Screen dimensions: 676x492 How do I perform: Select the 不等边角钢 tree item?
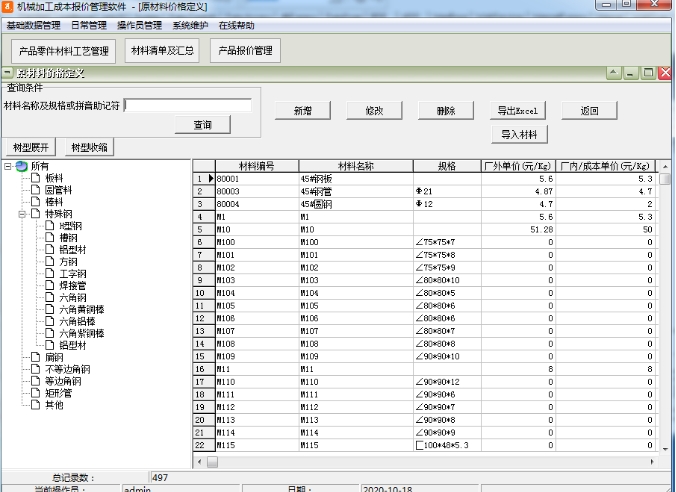coord(68,370)
